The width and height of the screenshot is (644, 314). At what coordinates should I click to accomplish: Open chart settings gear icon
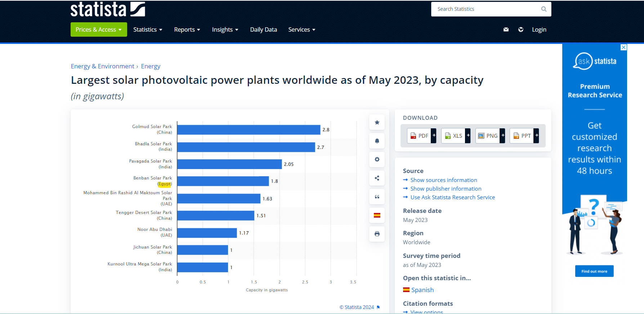pos(377,159)
